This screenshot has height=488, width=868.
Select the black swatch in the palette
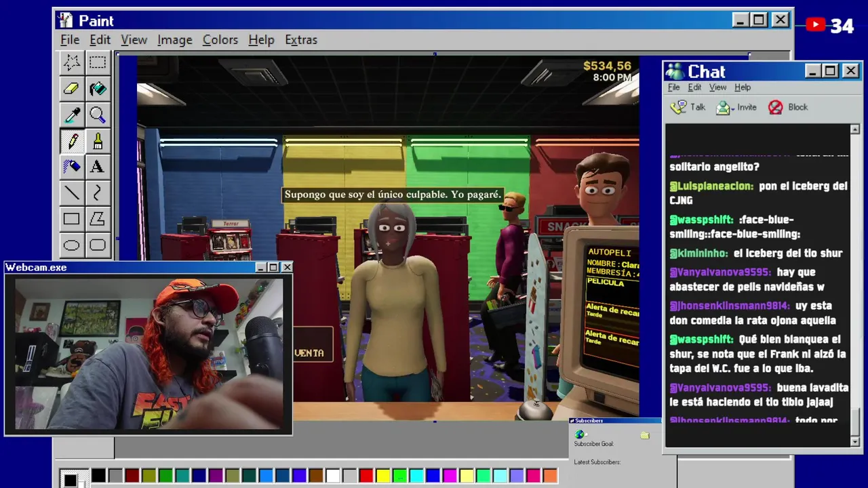[99, 476]
